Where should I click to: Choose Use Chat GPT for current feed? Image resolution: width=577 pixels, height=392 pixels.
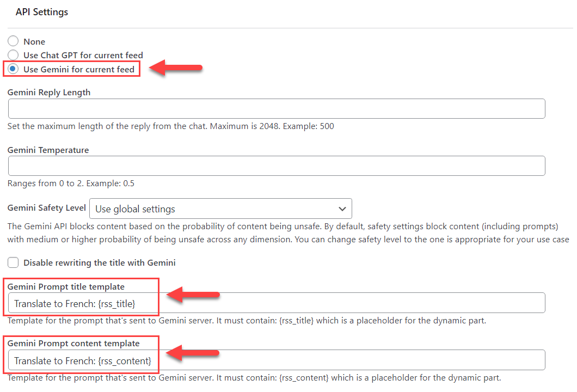(x=13, y=55)
